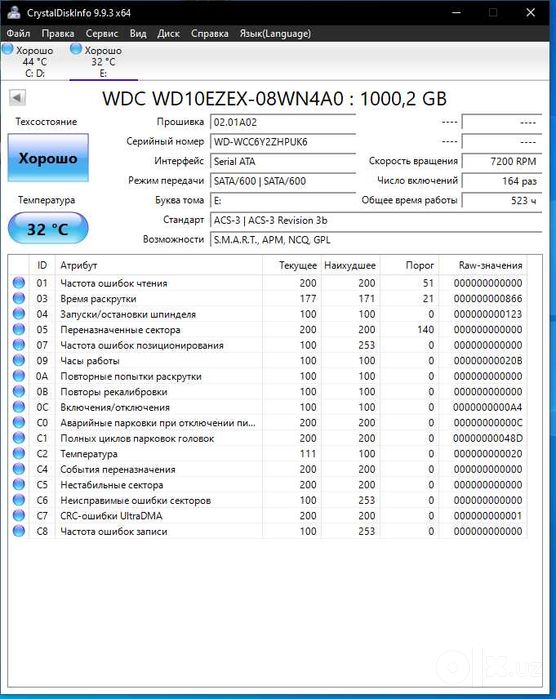
Task: Click raw value 000000000123
Action: click(488, 314)
